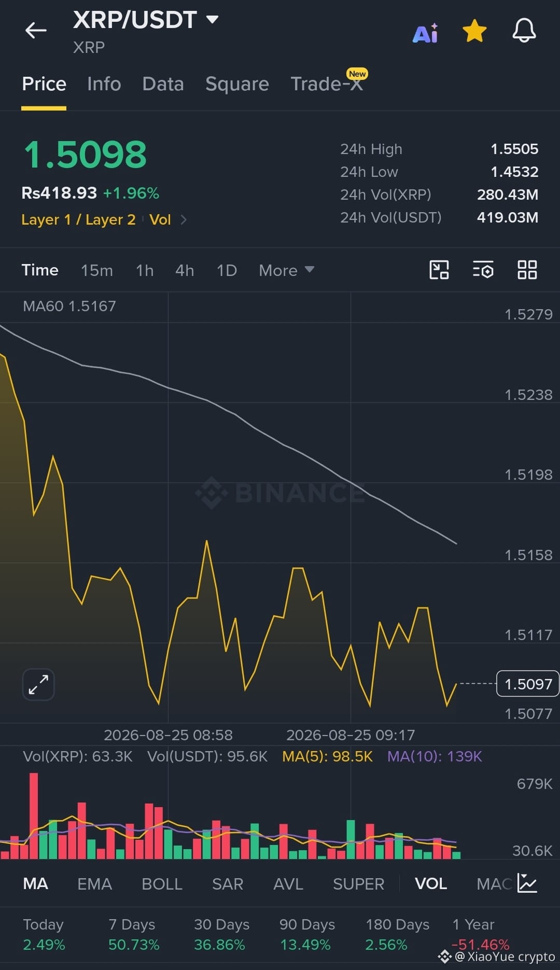
Task: Tap the MA(10): 139K volume label
Action: [x=435, y=756]
